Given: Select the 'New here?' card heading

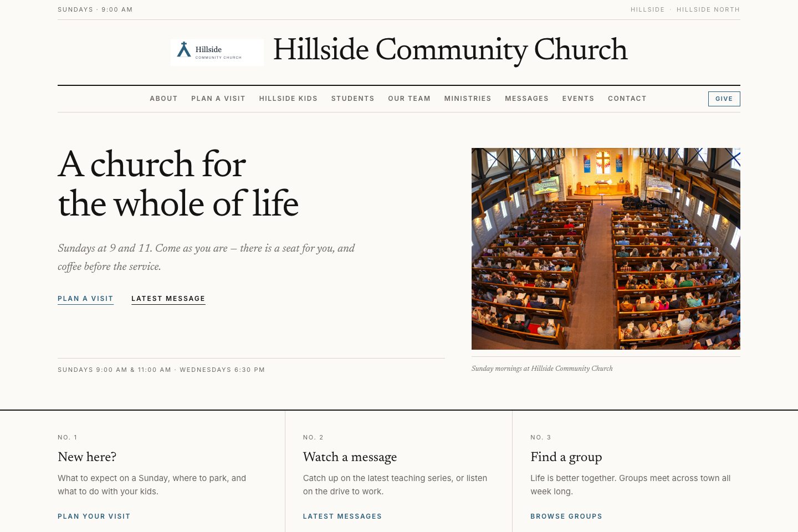Looking at the screenshot, I should [x=87, y=457].
